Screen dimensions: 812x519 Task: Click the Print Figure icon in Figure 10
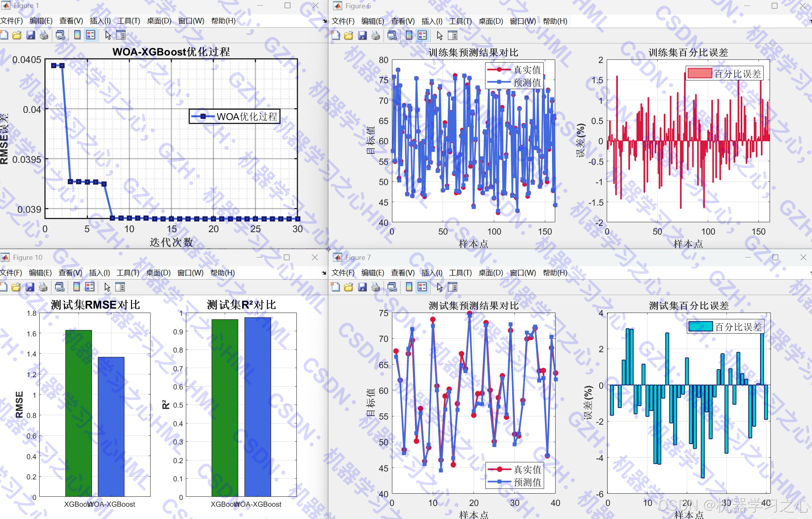pyautogui.click(x=44, y=287)
